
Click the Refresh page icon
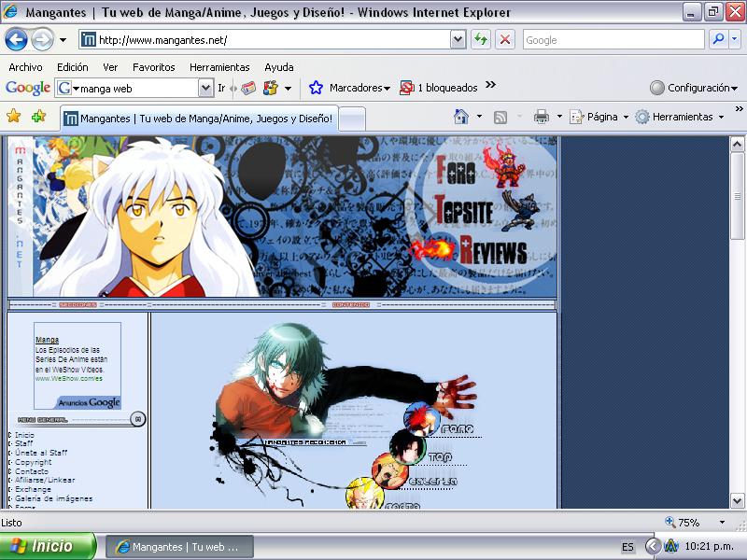(x=481, y=39)
